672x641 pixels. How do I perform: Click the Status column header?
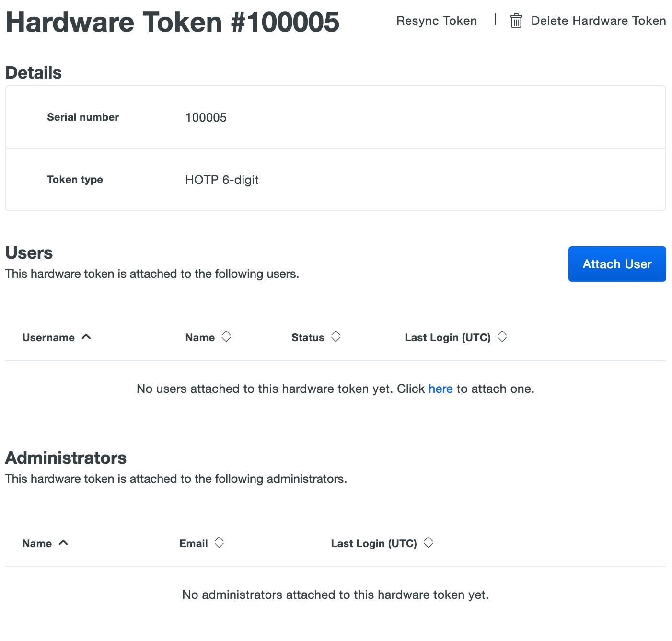coord(307,337)
